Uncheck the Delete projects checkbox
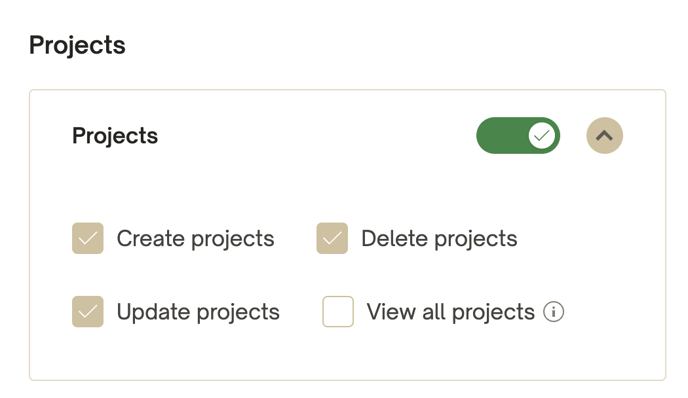 click(332, 238)
